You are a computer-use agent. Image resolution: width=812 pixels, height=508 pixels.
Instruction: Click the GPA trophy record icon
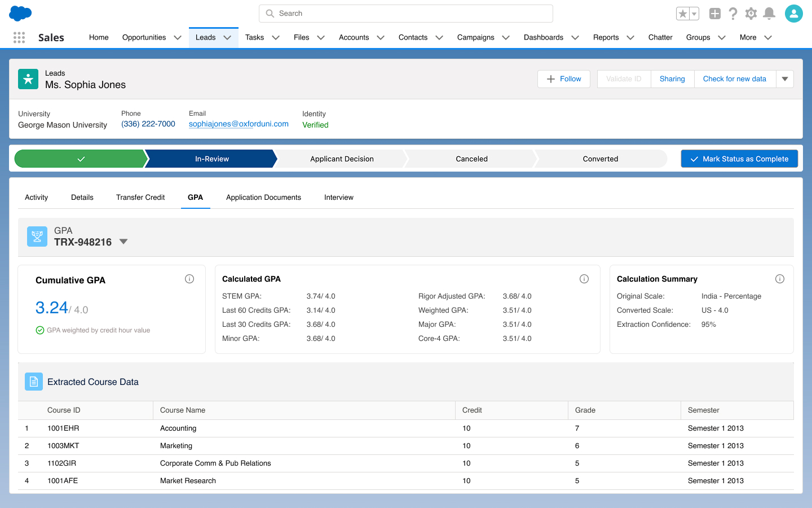(x=37, y=236)
